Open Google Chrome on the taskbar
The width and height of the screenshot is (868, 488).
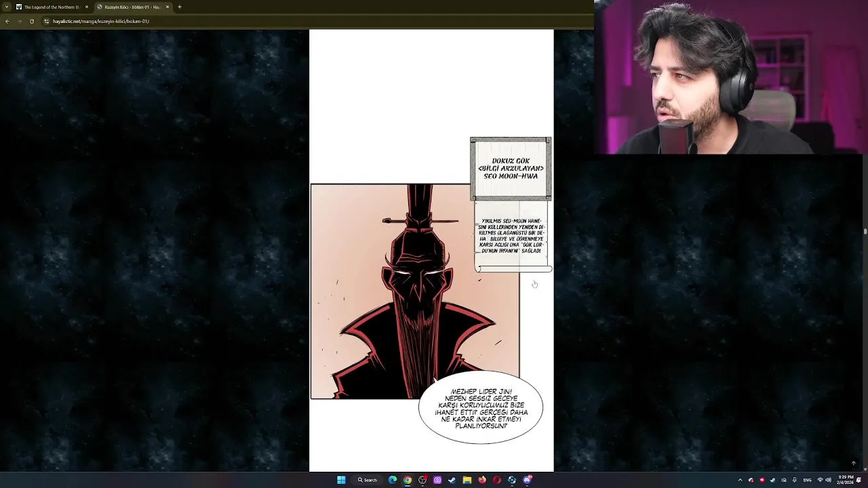[x=408, y=480]
